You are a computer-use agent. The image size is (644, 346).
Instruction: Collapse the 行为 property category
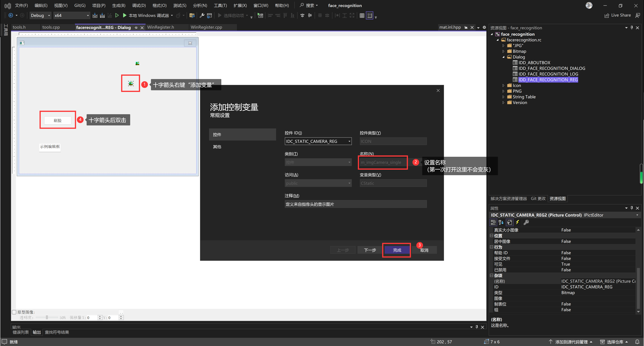pos(492,247)
